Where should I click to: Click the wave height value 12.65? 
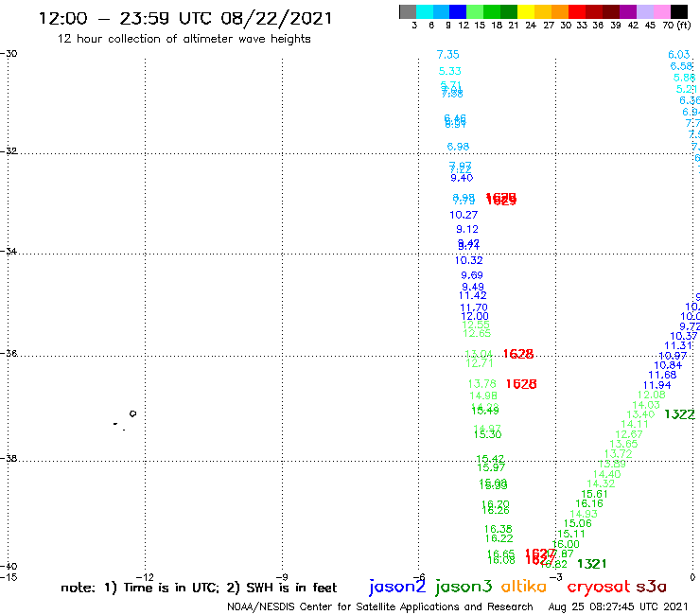pos(477,333)
